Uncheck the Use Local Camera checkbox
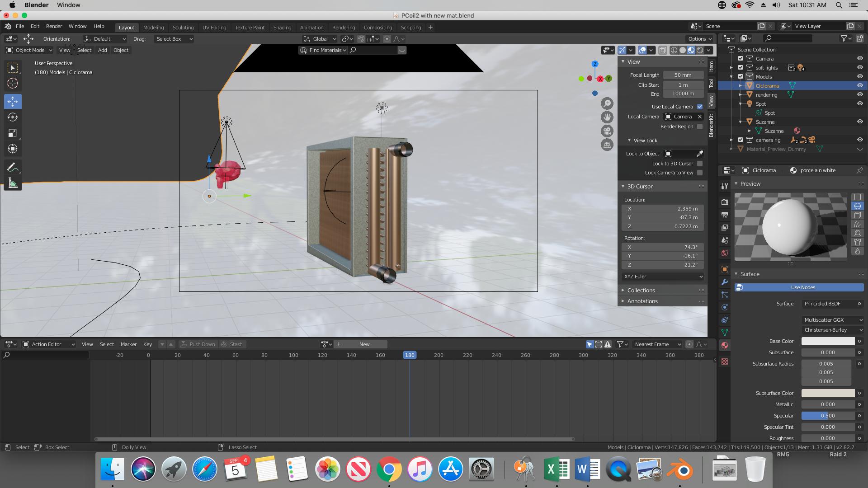 coord(700,107)
